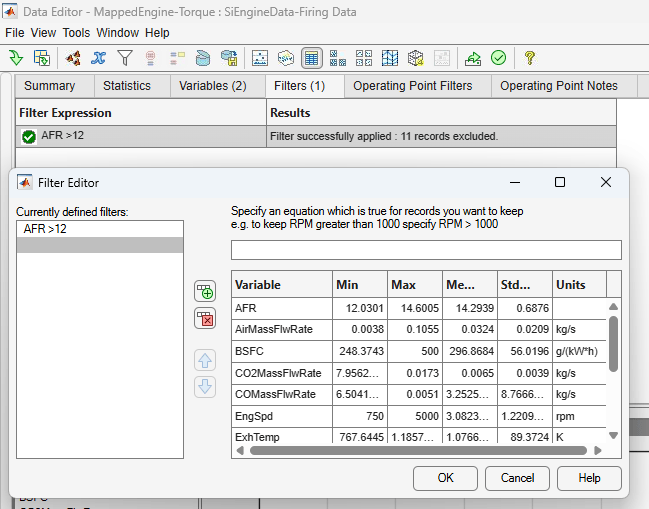Select the ExhTemp variable row

(x=419, y=436)
